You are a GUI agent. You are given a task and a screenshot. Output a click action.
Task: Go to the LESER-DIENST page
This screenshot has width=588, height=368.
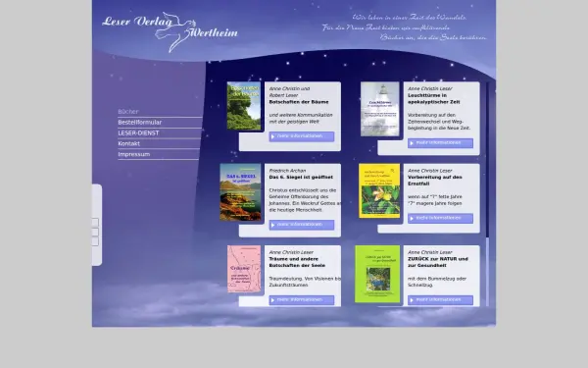[138, 132]
